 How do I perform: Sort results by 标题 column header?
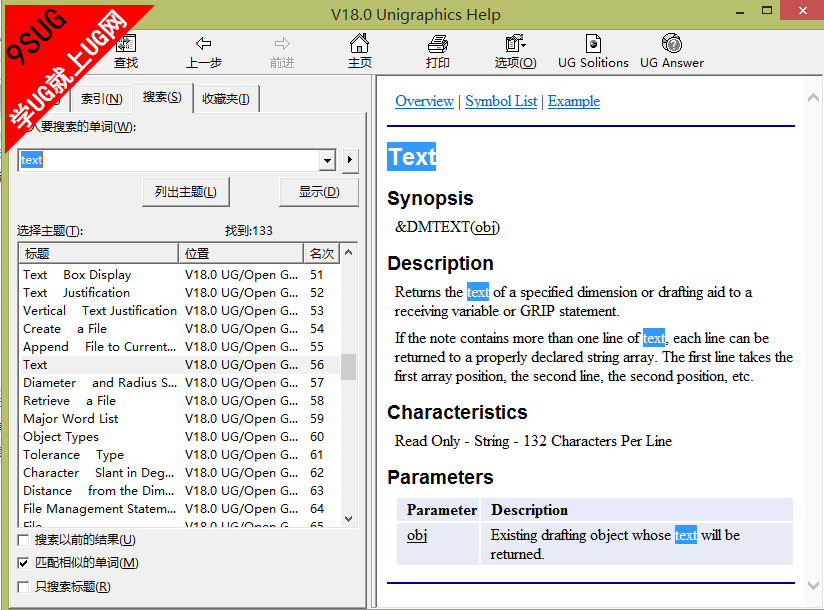(99, 254)
